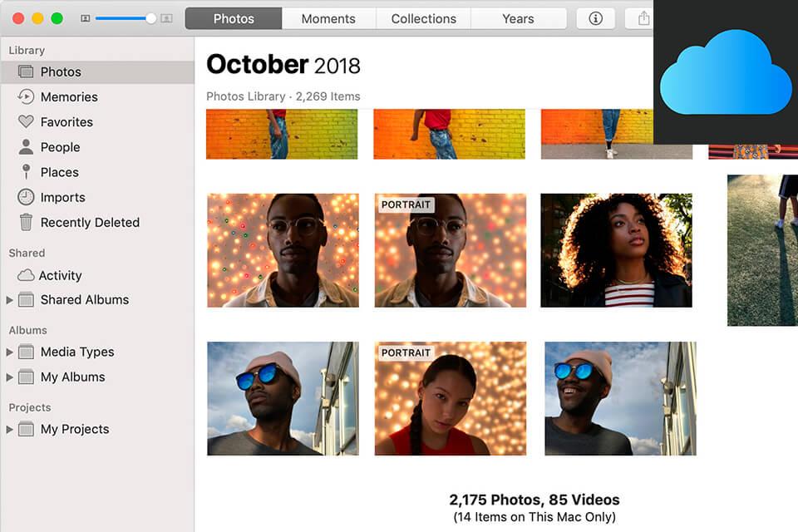The height and width of the screenshot is (532, 798).
Task: Click the Recently Deleted trash icon
Action: coord(26,223)
